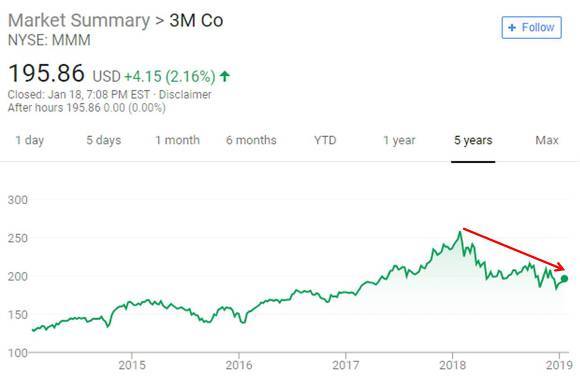Select the 1 day range tab
Viewport: 580px width, 385px height.
pyautogui.click(x=30, y=140)
